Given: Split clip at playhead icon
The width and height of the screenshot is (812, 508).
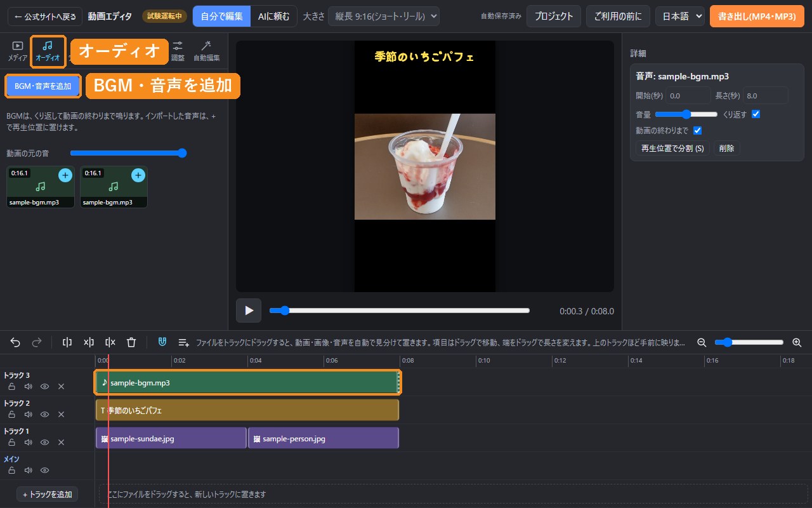Looking at the screenshot, I should (67, 342).
